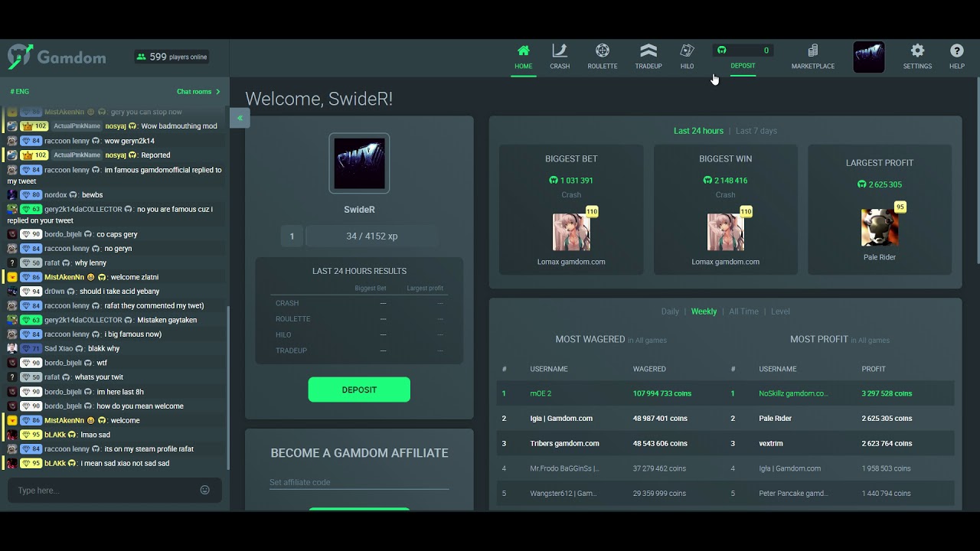Select the Last 24 hours tab

coord(698,131)
